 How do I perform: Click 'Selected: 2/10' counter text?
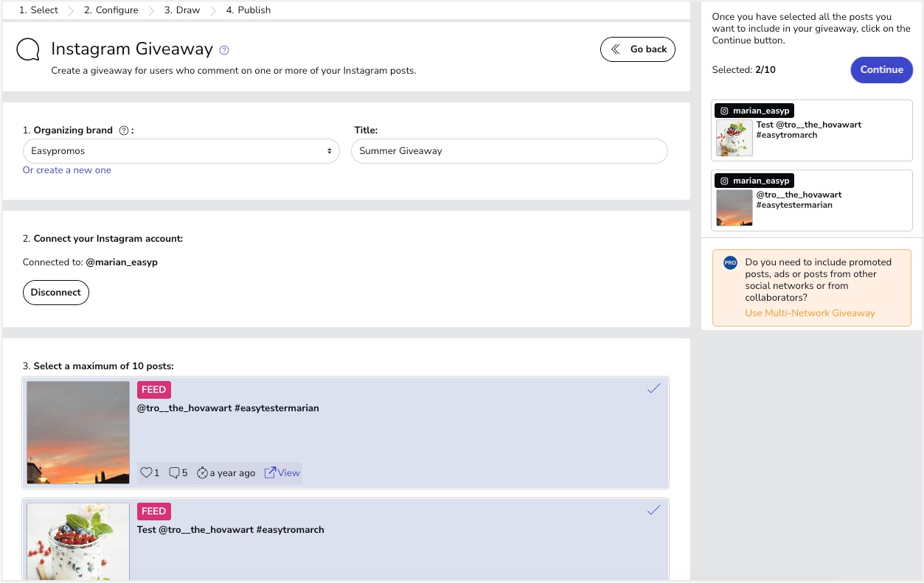click(x=743, y=70)
